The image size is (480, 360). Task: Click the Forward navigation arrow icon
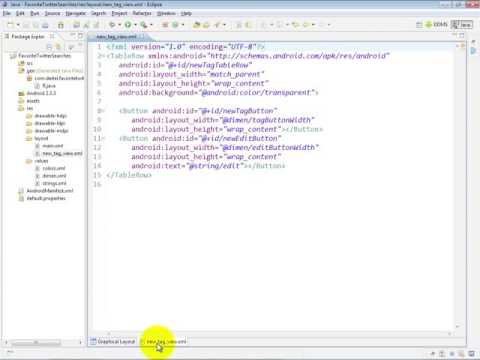click(x=322, y=25)
